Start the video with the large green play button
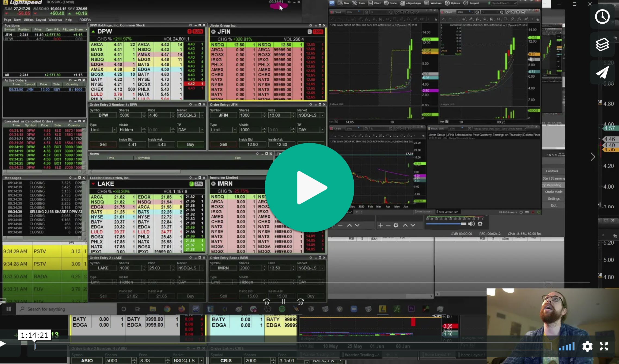The image size is (619, 364). click(x=309, y=188)
